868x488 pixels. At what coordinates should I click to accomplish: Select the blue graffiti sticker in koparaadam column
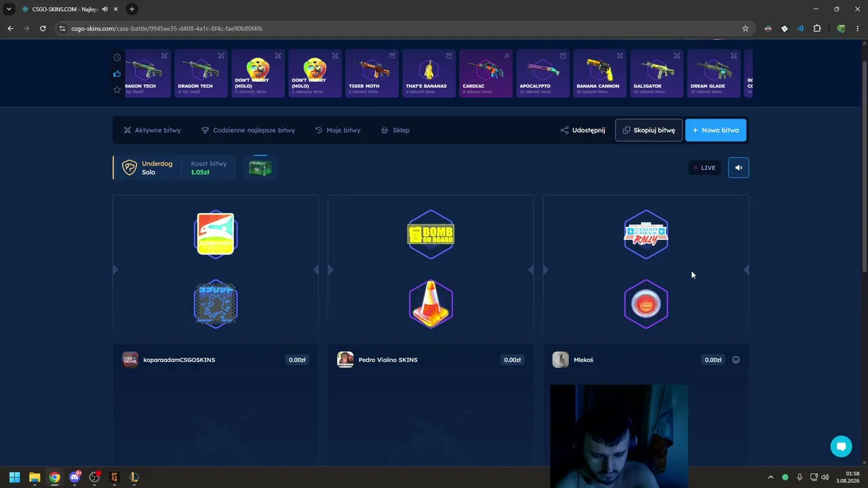(216, 304)
